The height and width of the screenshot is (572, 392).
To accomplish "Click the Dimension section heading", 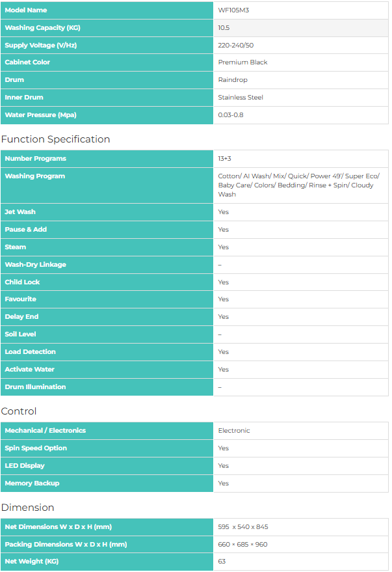I will pos(27,508).
